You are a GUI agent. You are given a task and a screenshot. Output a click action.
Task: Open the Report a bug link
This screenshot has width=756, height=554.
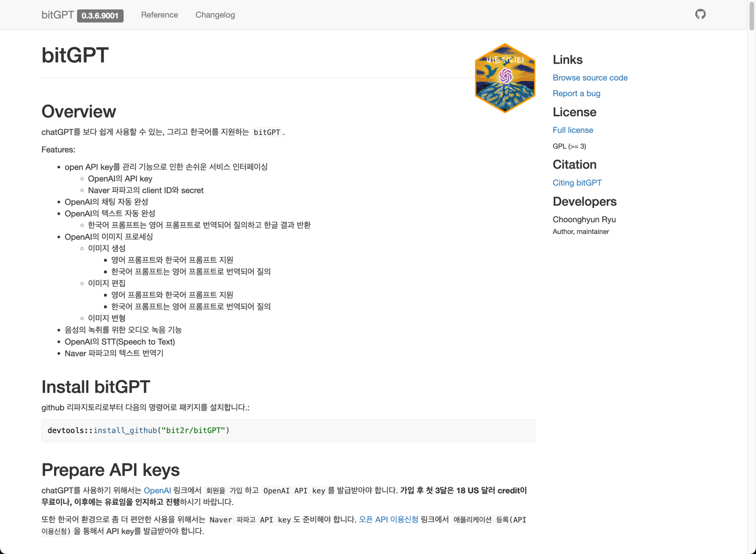tap(576, 93)
